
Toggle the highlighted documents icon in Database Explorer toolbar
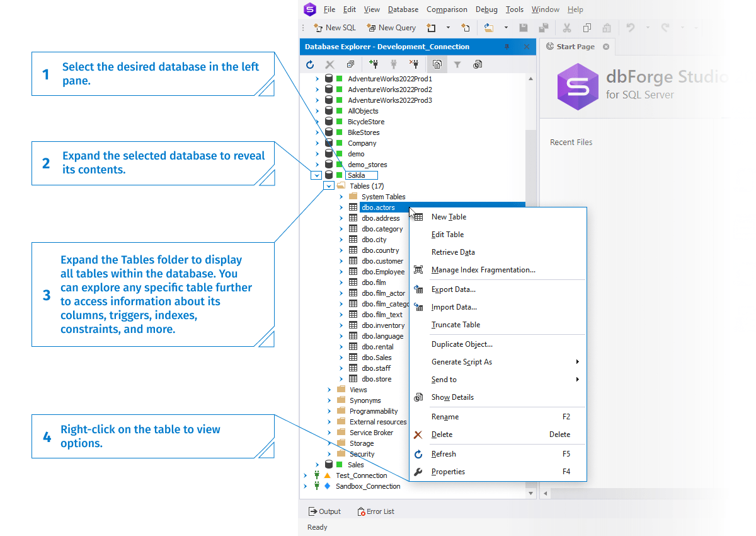[437, 64]
